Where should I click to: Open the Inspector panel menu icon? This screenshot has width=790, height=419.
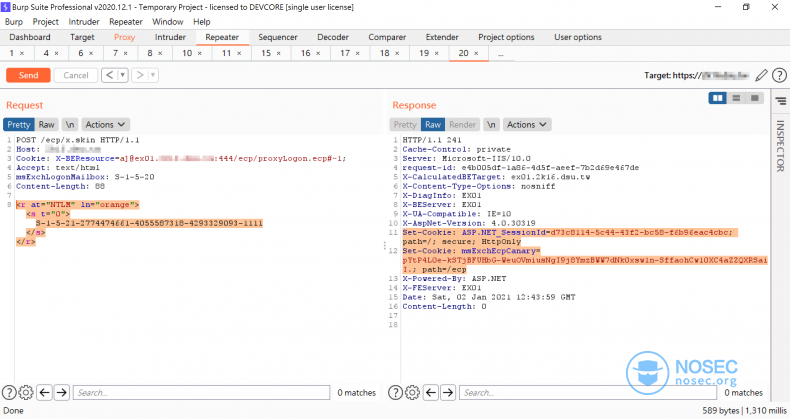point(781,101)
